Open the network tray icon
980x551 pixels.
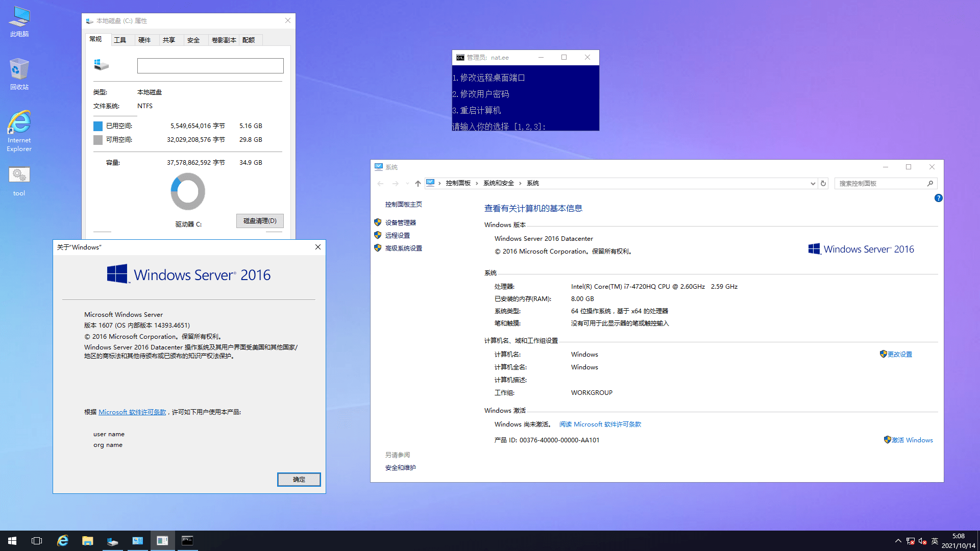[911, 541]
